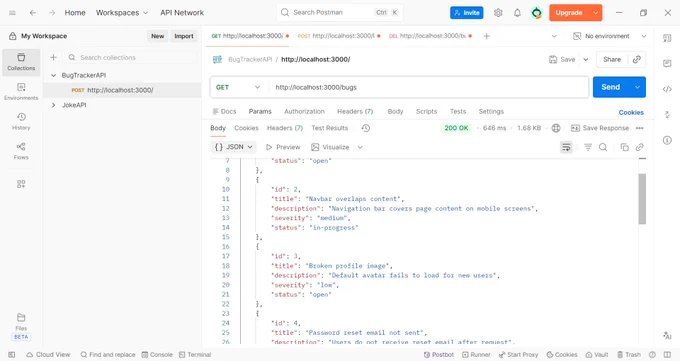Click the Share button

tap(612, 59)
